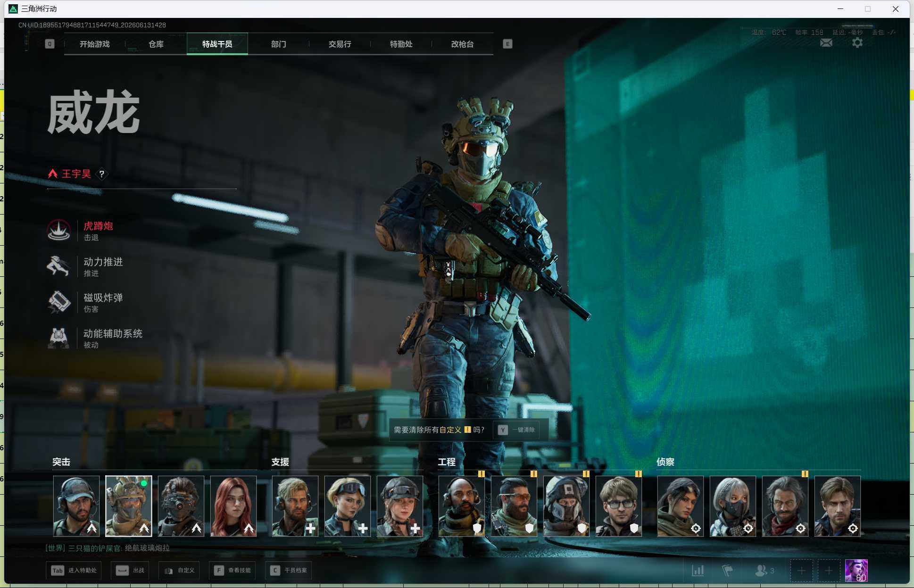Open the 仓库 tab
This screenshot has width=914, height=588.
(x=156, y=44)
